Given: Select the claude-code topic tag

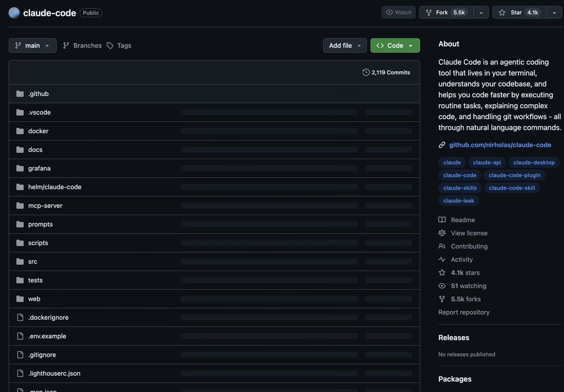Looking at the screenshot, I should (x=460, y=175).
